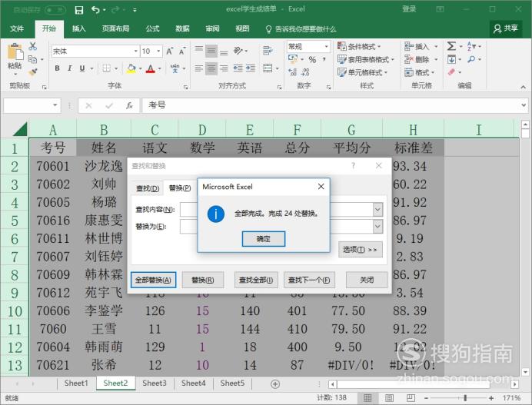Viewport: 532px width, 405px height.
Task: Expand the 替换为 replace-with dropdown arrow
Action: coord(377,226)
